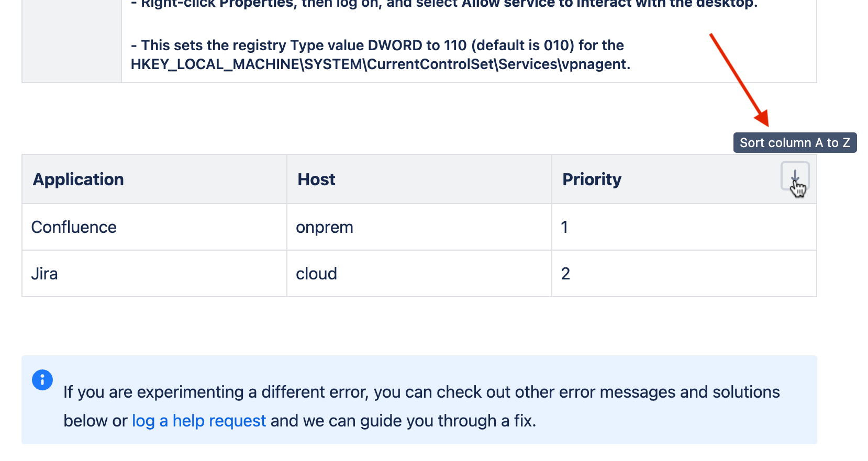
Task: Click the cloud host cell
Action: (x=316, y=273)
